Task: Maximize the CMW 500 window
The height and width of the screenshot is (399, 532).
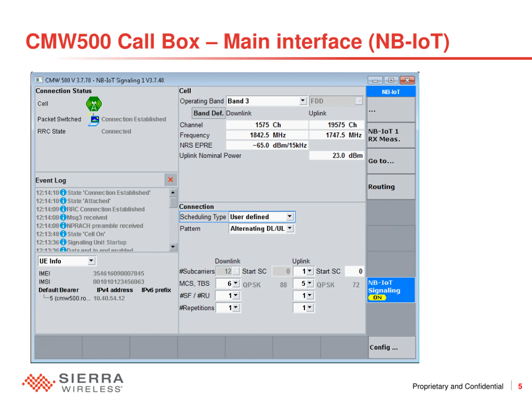Action: coord(391,80)
